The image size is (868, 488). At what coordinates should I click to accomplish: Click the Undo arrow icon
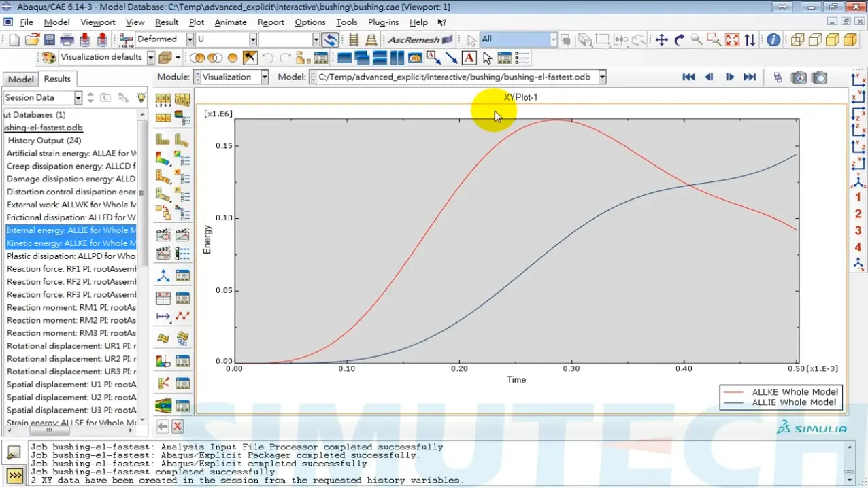268,58
